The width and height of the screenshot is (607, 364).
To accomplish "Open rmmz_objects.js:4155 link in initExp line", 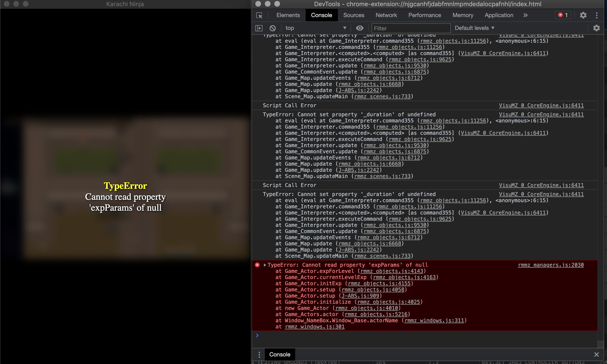I will [379, 283].
